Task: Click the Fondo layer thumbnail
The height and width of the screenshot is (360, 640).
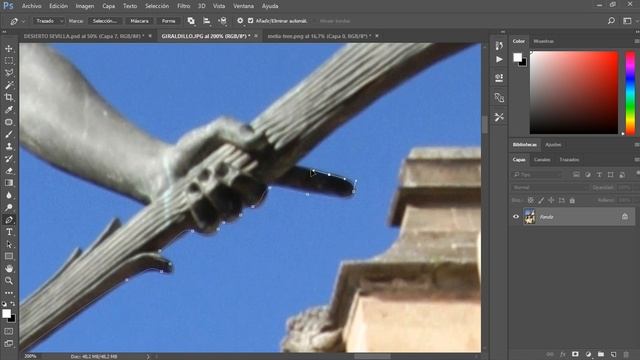Action: pos(529,217)
